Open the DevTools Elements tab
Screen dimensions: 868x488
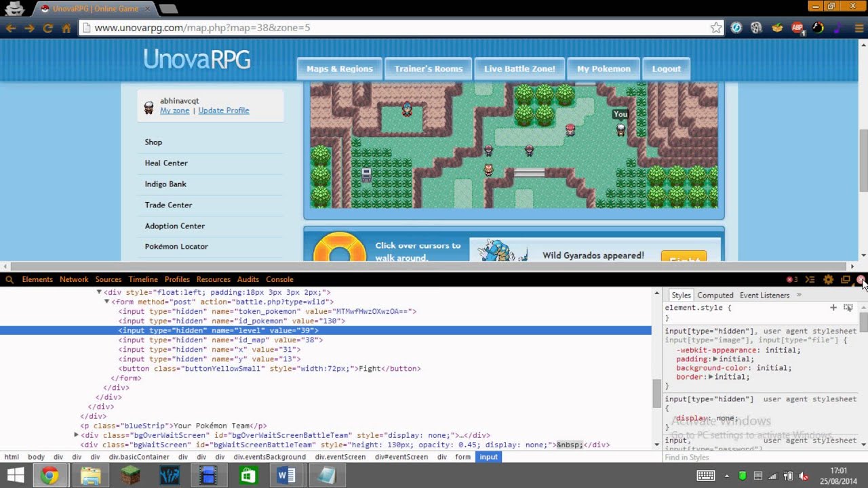pyautogui.click(x=37, y=279)
